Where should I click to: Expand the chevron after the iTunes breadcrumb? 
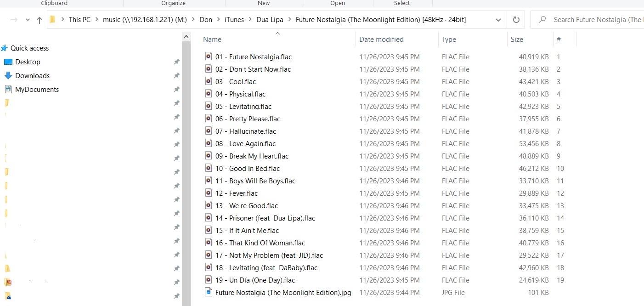[x=250, y=20]
